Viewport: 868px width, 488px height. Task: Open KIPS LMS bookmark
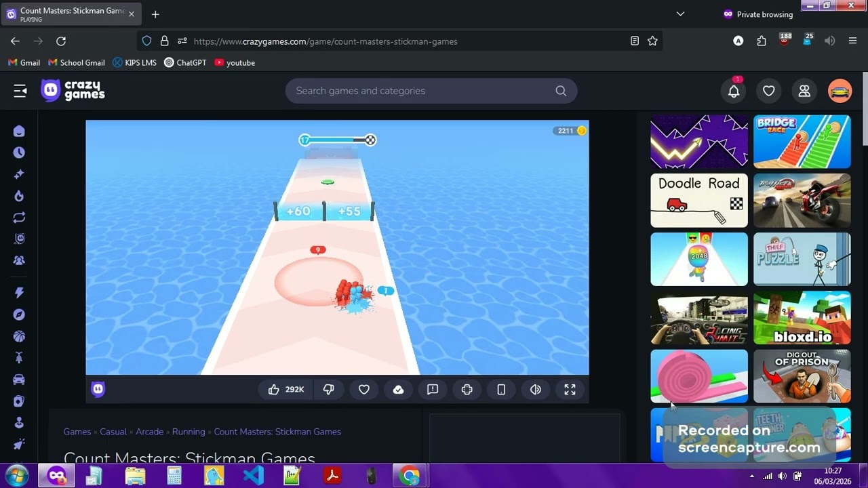134,62
